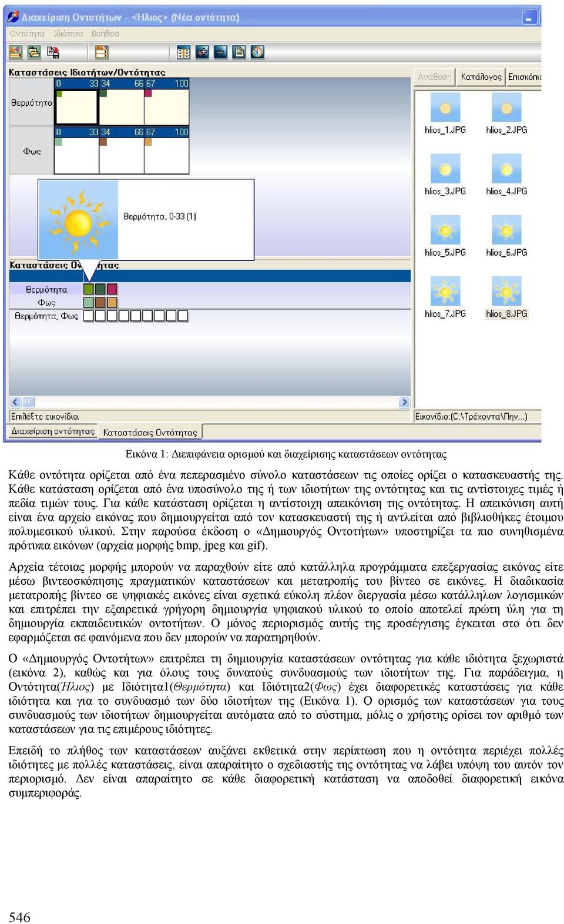Click the 'Θερμότητα, 0-33 (1)' tooltip text
564x924 pixels.
(160, 216)
